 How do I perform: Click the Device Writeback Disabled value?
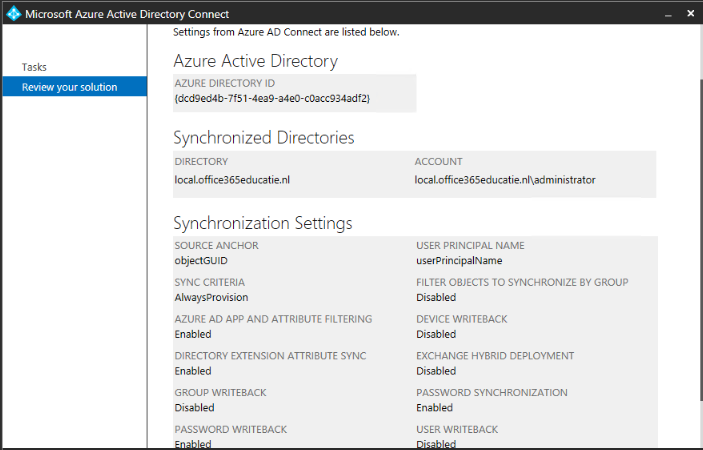tap(436, 334)
